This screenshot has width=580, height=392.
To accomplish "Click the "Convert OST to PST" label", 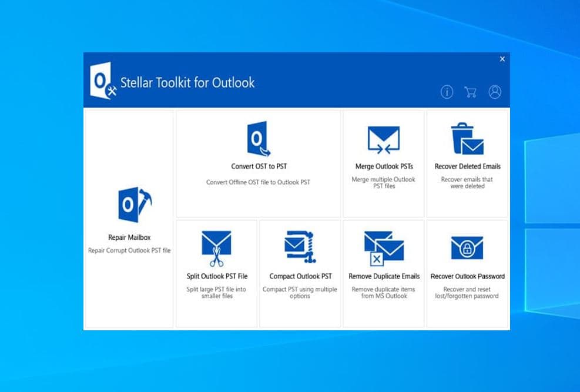I will [x=259, y=166].
